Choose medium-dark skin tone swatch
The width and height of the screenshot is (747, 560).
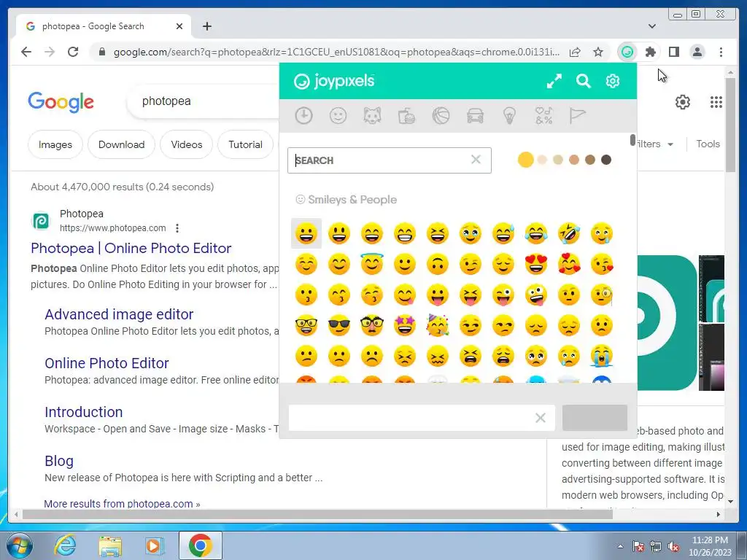(x=589, y=160)
